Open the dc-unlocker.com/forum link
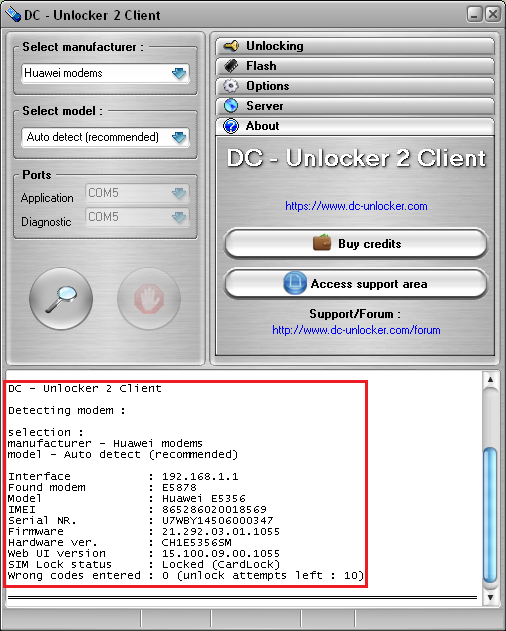The image size is (506, 631). click(356, 330)
